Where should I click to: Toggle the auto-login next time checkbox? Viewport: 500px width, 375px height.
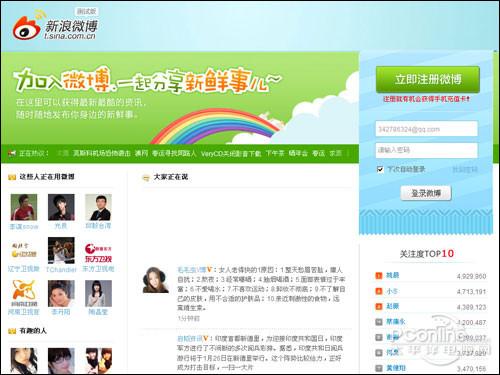pos(380,169)
